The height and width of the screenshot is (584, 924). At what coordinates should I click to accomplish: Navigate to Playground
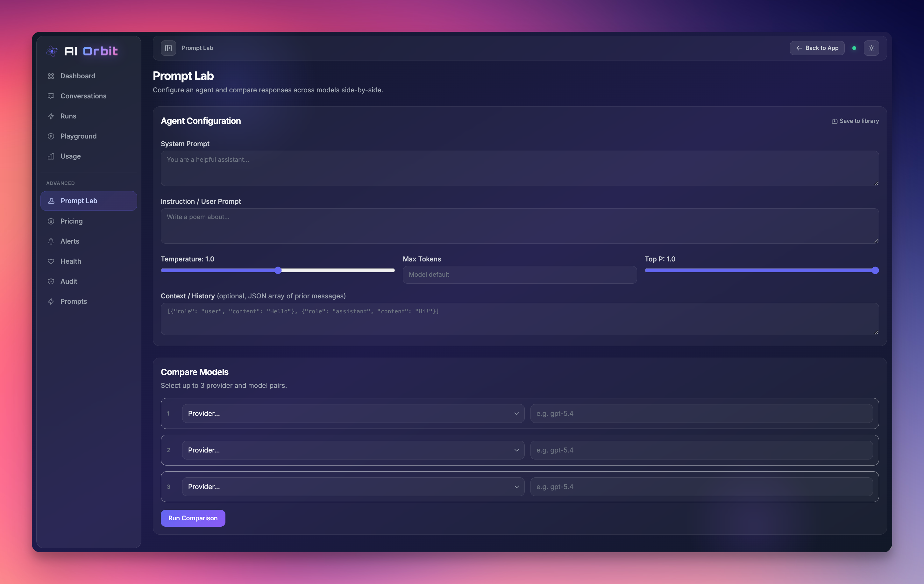pos(89,136)
